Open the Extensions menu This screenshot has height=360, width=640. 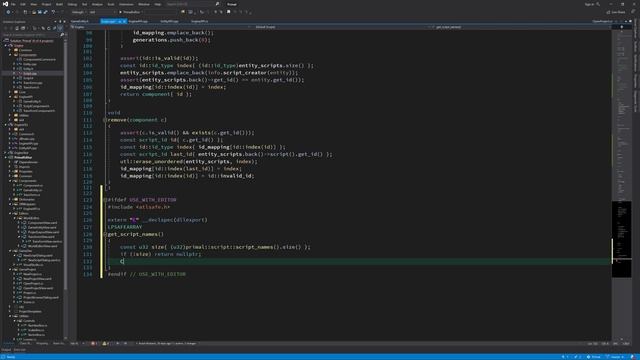coord(126,4)
